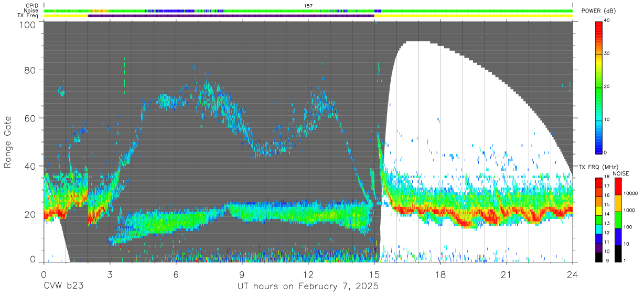The height and width of the screenshot is (297, 644).
Task: Click the 'CVW b23' radar label
Action: pyautogui.click(x=63, y=287)
